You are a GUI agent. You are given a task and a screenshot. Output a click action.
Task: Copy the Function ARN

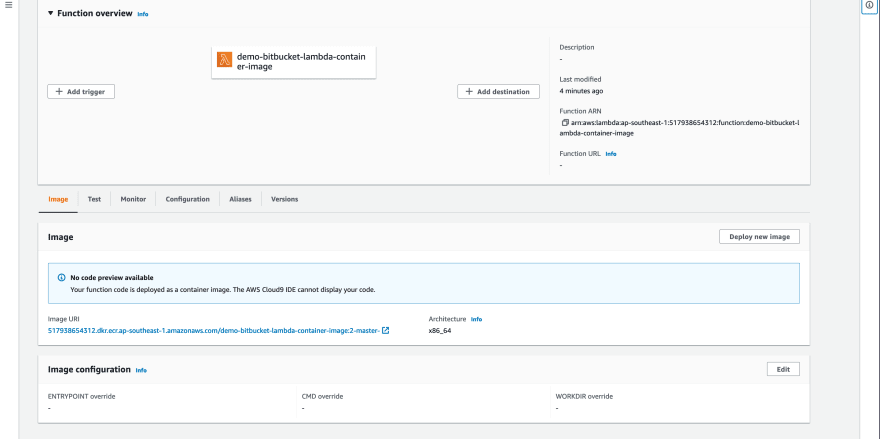(x=565, y=122)
